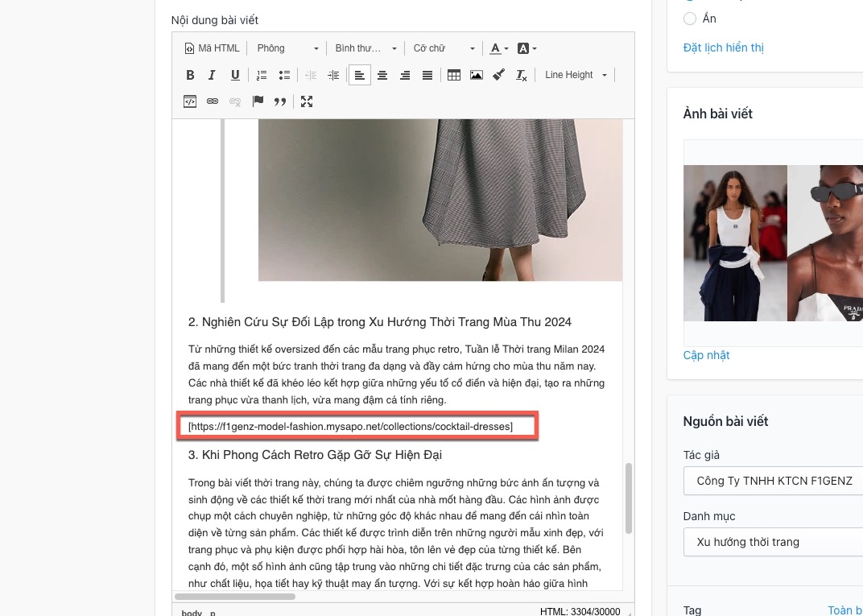The image size is (863, 616).
Task: Open the text color picker
Action: 498,48
